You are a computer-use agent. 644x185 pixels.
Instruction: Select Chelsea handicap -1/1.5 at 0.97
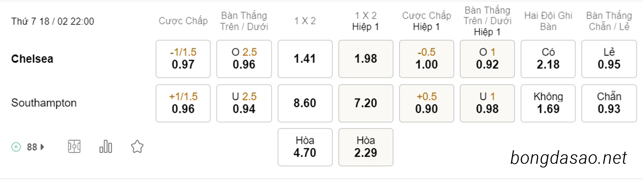(183, 59)
